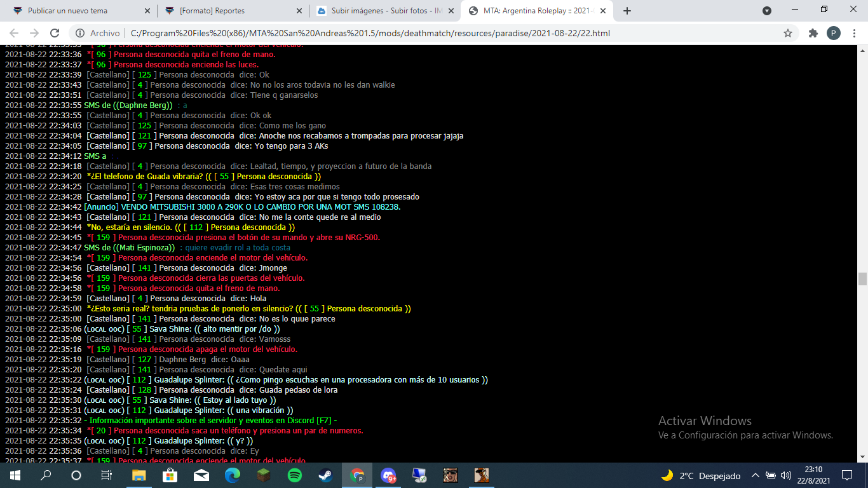This screenshot has height=488, width=868.
Task: Open the second San Andreas taskbar icon
Action: (482, 475)
